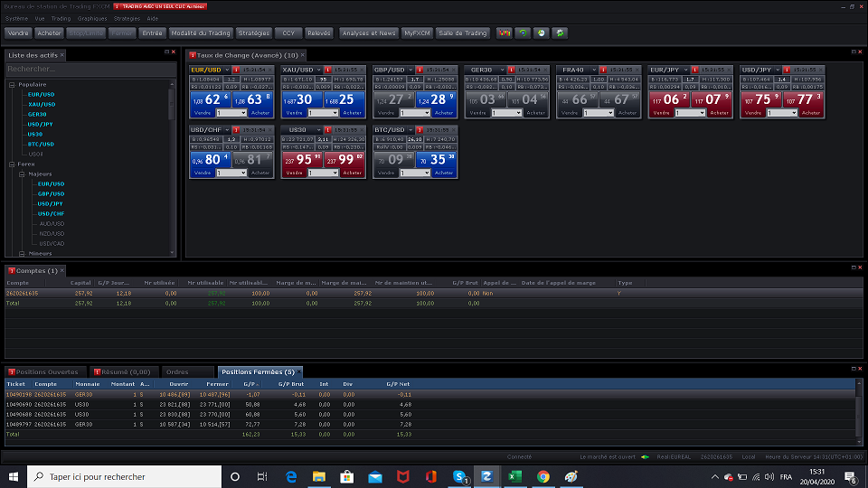Click the Acheter toolbar button
The height and width of the screenshot is (488, 868).
point(49,33)
